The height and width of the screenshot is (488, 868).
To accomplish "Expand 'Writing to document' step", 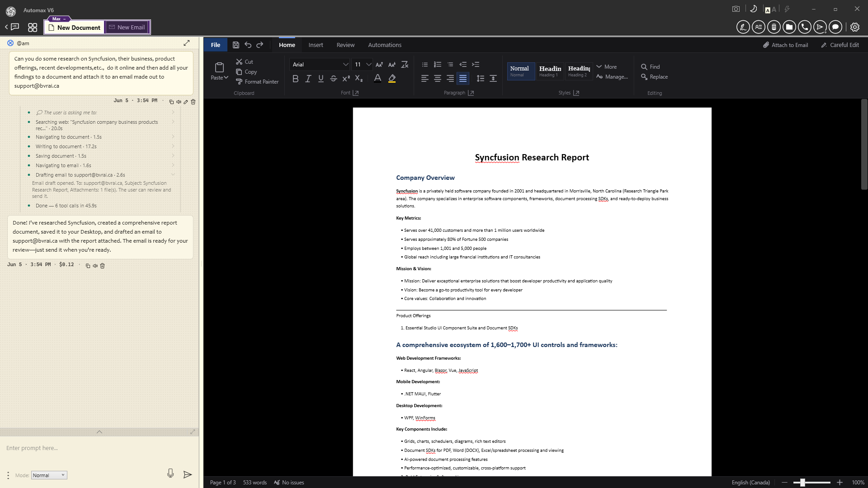I will coord(173,146).
